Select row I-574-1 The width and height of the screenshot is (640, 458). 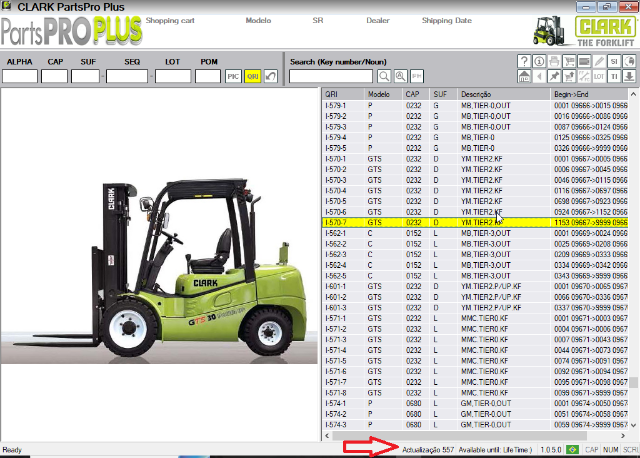tap(475, 403)
